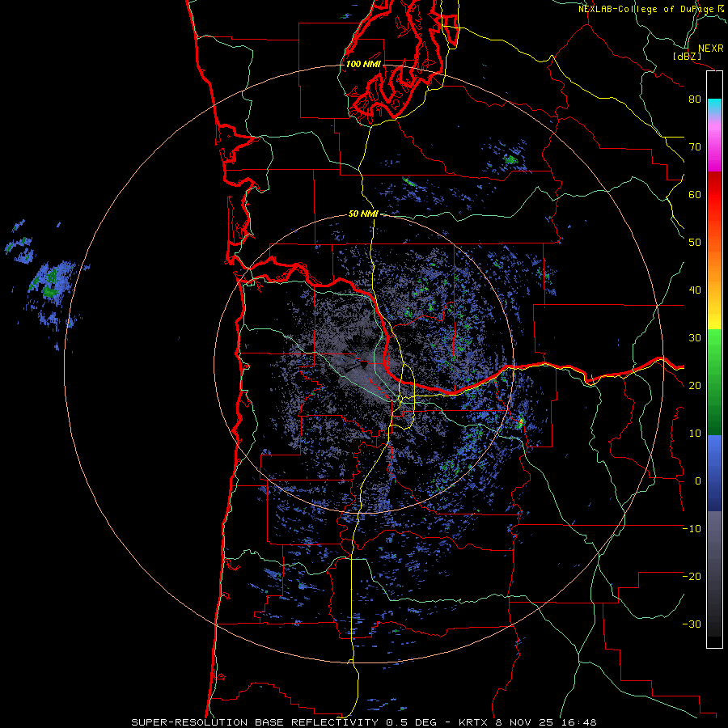Viewport: 728px width, 728px height.
Task: Click the 10 value on the dBZ scale
Action: 695,434
